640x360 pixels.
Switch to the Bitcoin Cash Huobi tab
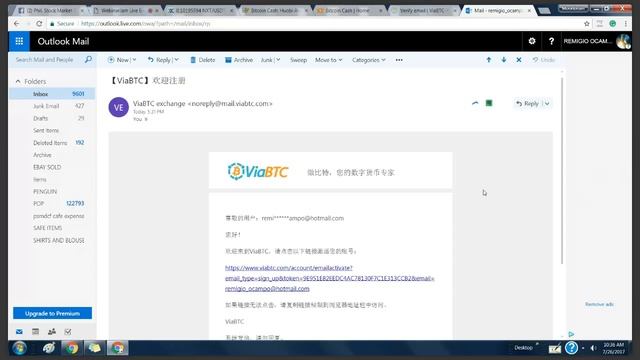click(274, 11)
